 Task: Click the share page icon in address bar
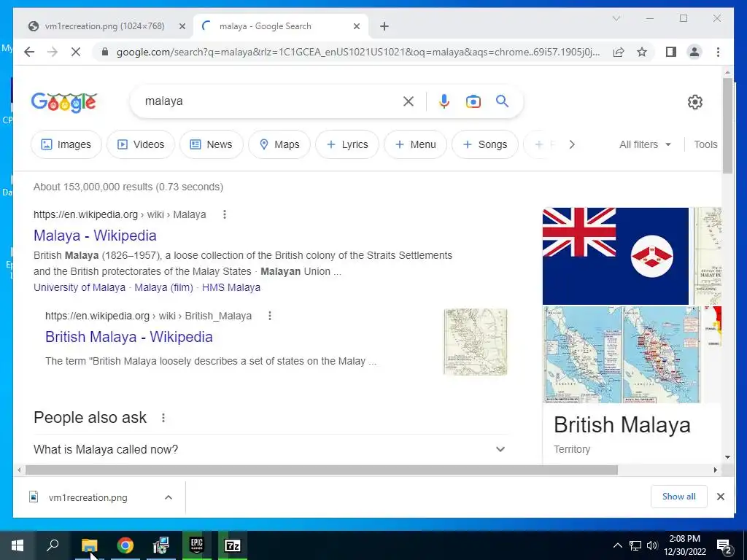619,52
